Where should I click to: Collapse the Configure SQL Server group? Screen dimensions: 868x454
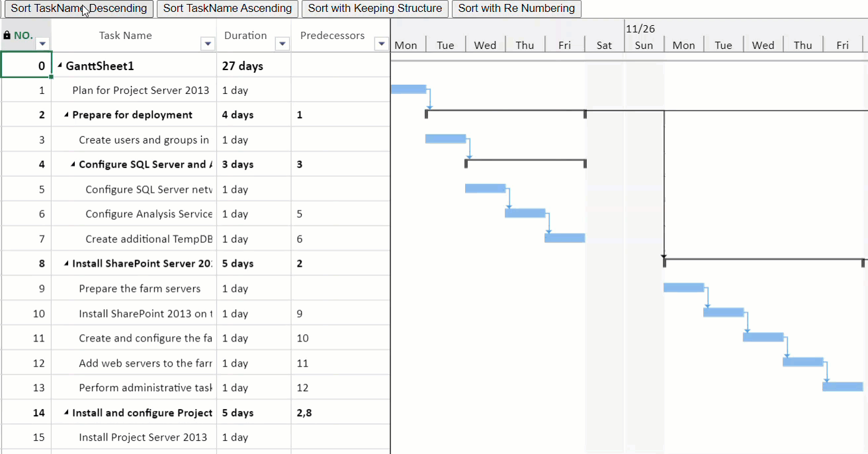click(x=73, y=165)
